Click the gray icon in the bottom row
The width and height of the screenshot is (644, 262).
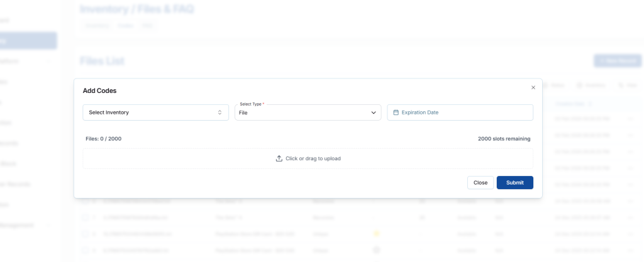377,250
